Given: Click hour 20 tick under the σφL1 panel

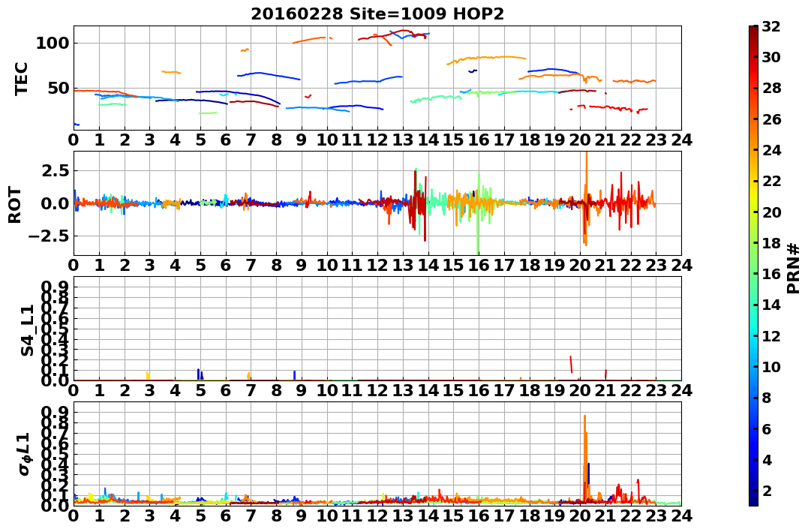Looking at the screenshot, I should tap(580, 515).
